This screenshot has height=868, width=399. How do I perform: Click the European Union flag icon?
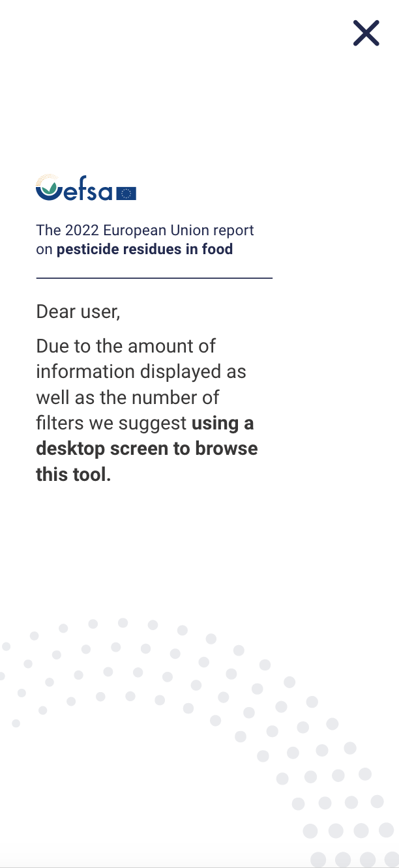(x=126, y=193)
